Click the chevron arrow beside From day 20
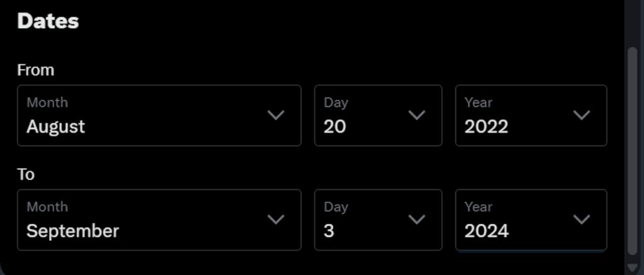Screen dimensions: 644x275 point(416,115)
